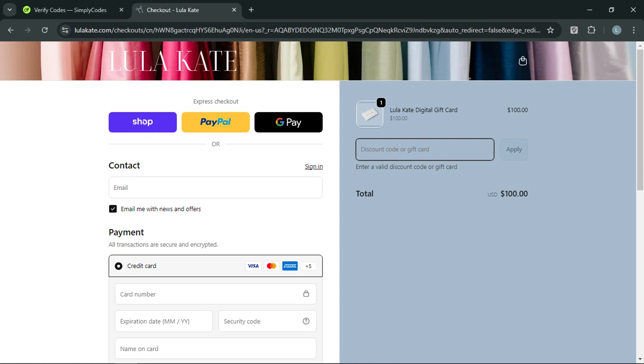Open a new browser tab
Screen dimensions: 644x364
(251, 10)
